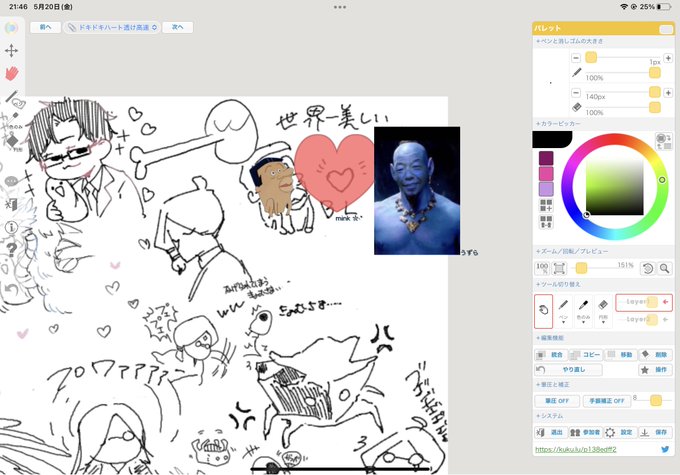
Task: Click inside the saturation-brightness square
Action: [x=615, y=187]
